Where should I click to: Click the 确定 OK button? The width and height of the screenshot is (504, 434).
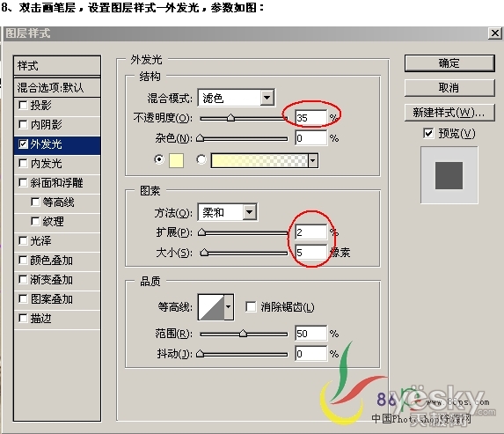point(449,63)
